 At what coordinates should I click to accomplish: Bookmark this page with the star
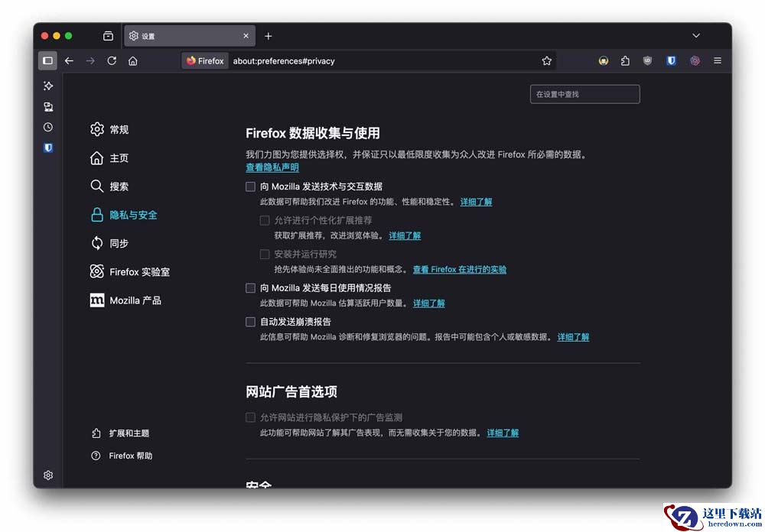(x=546, y=61)
